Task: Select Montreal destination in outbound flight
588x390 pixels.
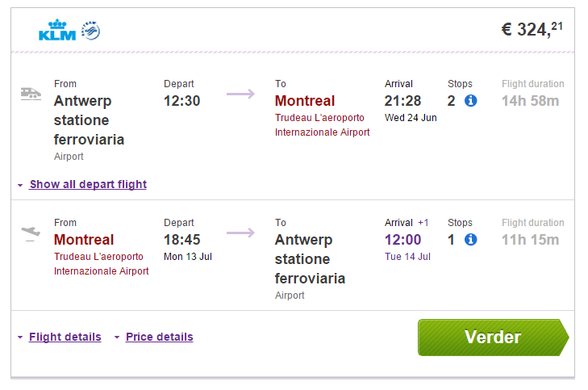Action: click(305, 101)
